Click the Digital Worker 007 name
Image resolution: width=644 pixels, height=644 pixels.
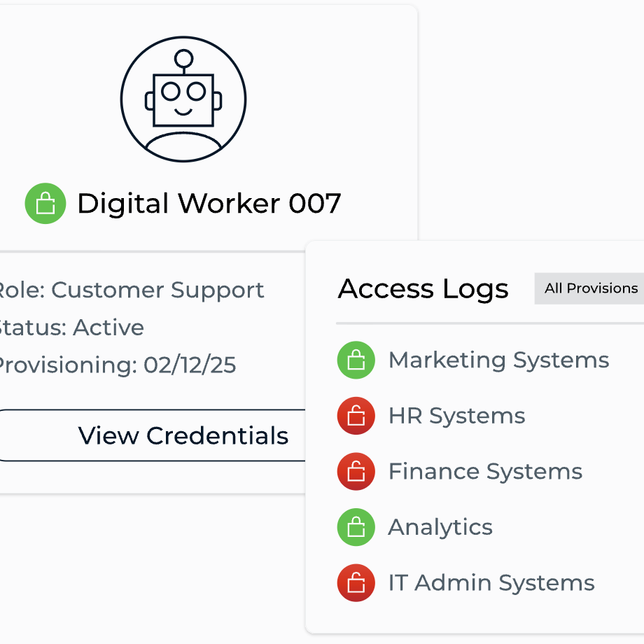point(209,204)
